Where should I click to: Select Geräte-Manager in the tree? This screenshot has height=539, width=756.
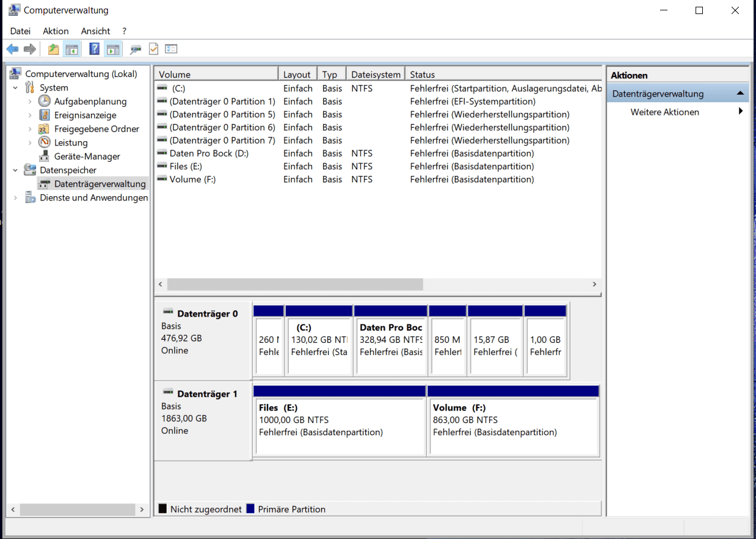(87, 156)
